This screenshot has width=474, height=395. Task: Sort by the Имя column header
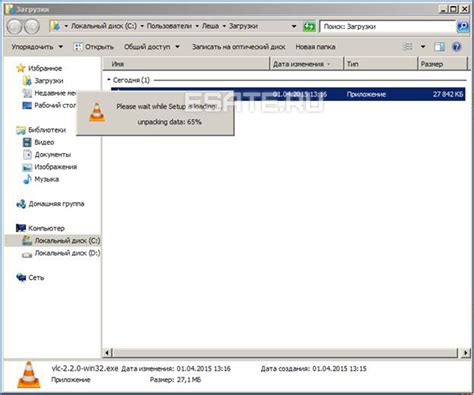[186, 64]
